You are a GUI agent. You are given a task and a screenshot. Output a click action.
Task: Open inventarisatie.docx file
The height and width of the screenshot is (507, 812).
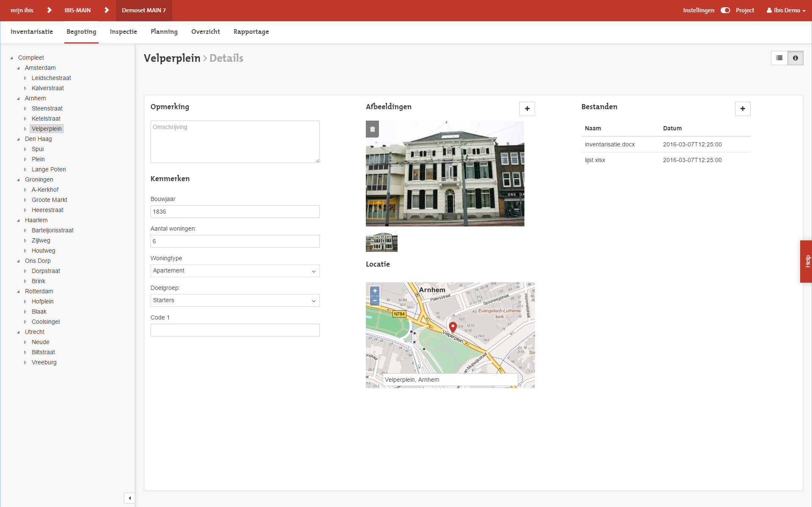tap(609, 144)
